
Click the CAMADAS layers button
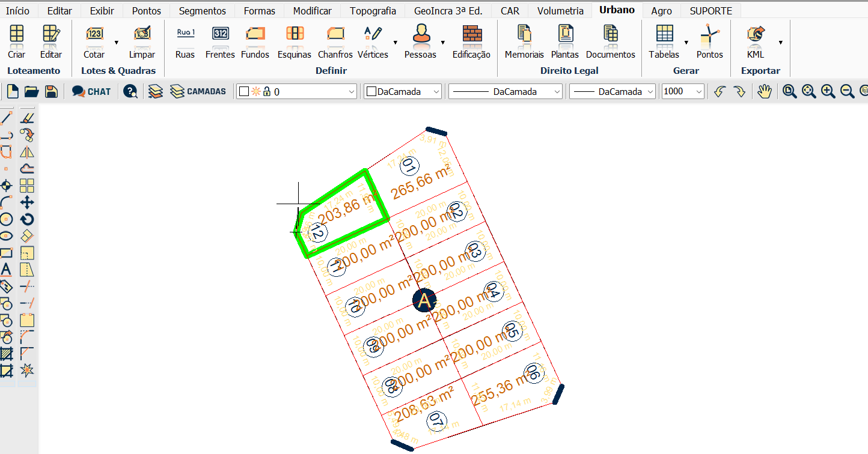click(x=198, y=91)
